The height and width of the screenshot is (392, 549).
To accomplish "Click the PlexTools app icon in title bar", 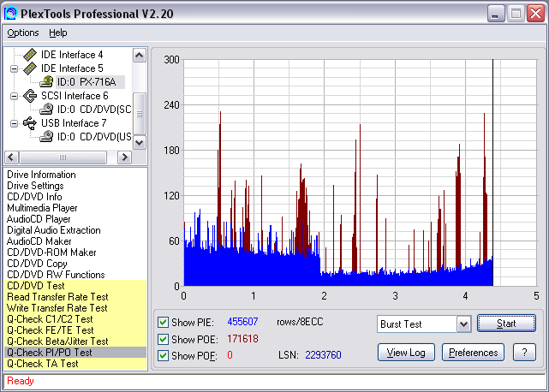I will point(10,14).
